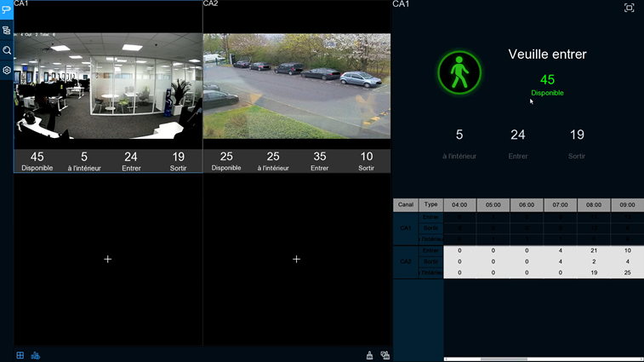Select the CA2 parking lot camera feed

point(297,86)
